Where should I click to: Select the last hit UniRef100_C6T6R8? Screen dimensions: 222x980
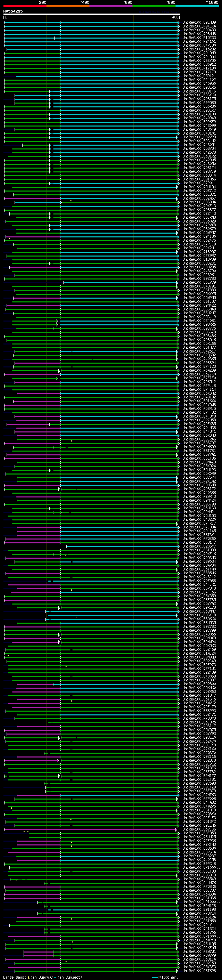click(x=199, y=971)
